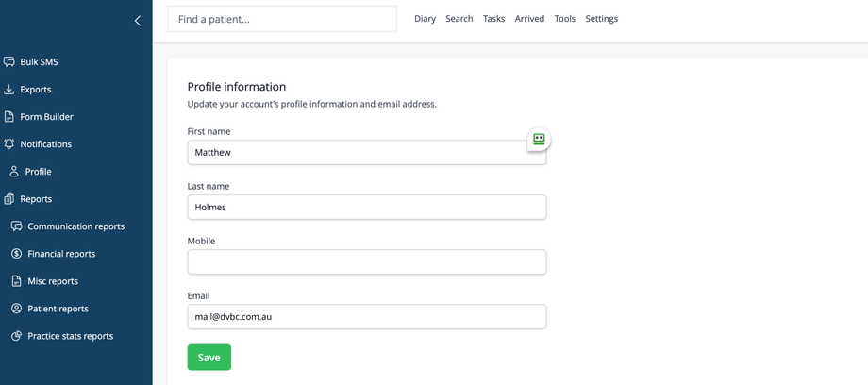Open the Tools menu

565,19
